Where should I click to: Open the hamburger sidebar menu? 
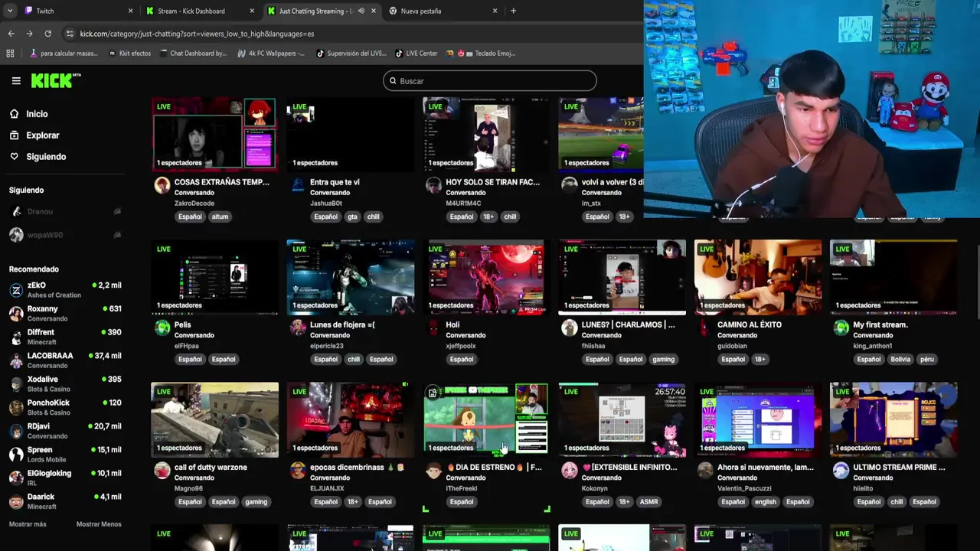point(16,80)
